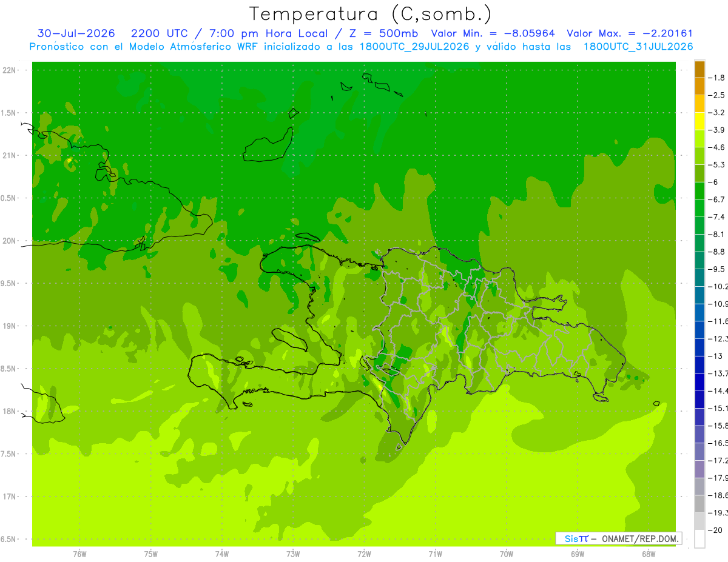Viewport: 728px width, 562px height.
Task: Click the '1800UTC_31JUL2026' valid-until time
Action: (x=638, y=47)
